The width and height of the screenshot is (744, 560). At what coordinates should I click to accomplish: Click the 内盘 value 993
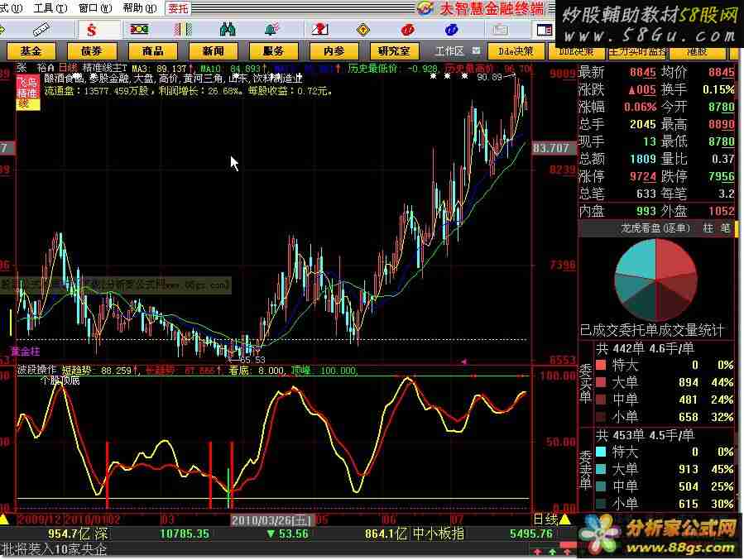click(646, 211)
